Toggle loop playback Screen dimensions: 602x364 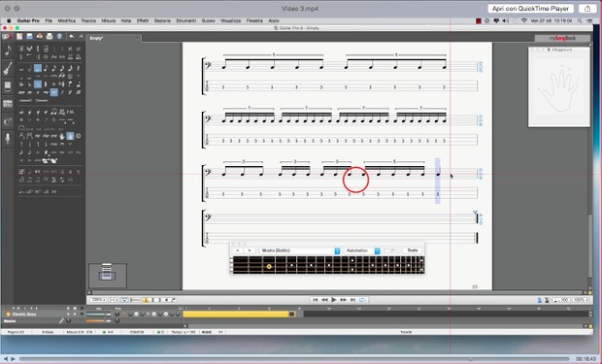tap(361, 300)
